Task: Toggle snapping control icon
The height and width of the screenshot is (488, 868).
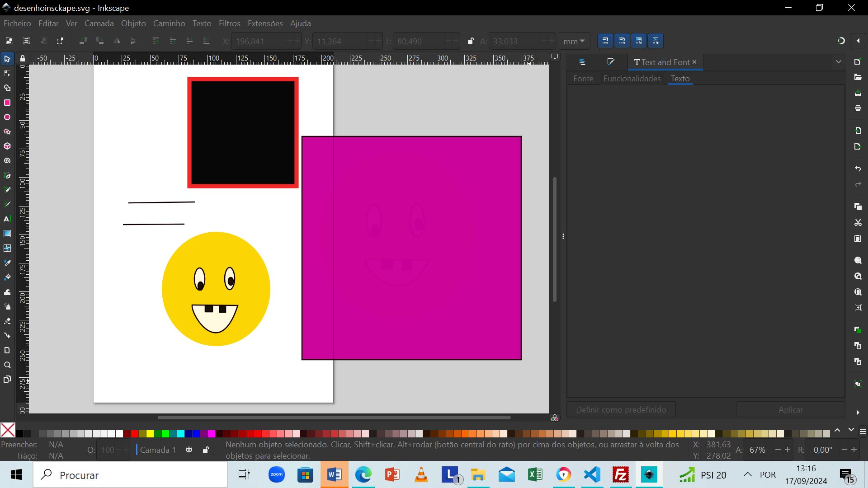Action: tap(841, 41)
